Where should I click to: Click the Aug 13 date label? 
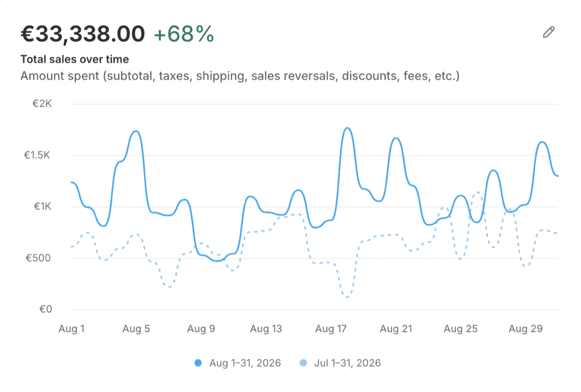(266, 329)
